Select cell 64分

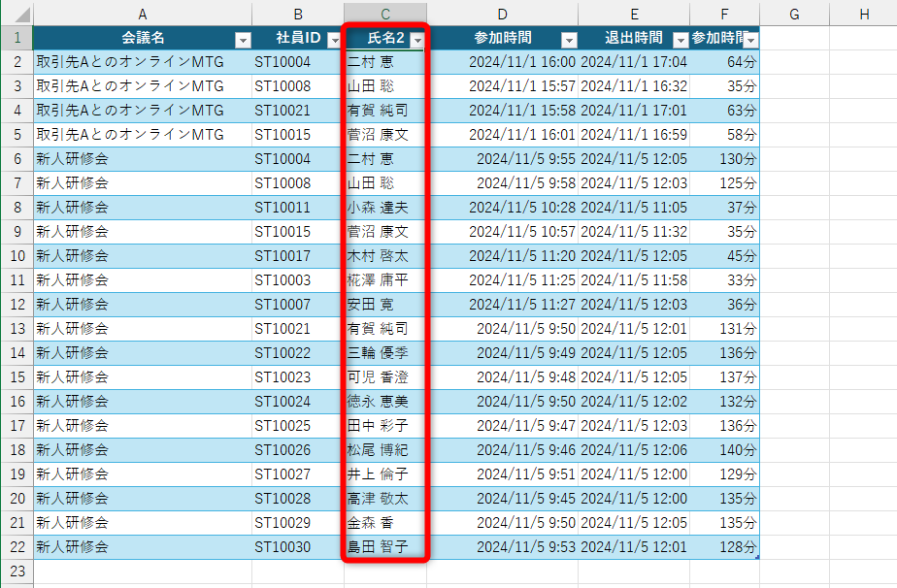[x=725, y=62]
